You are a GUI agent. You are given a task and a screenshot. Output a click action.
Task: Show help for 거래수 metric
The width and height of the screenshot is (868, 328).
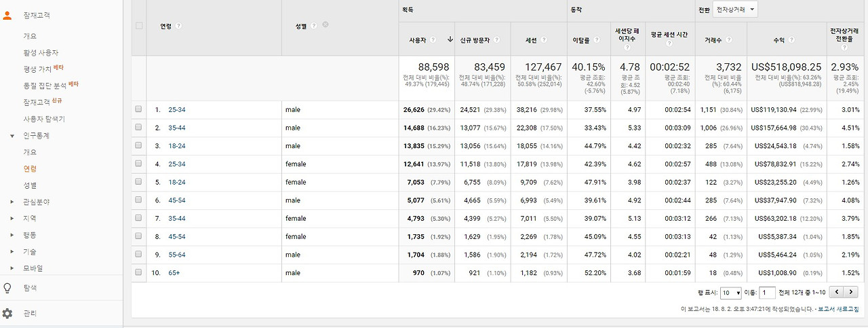[x=729, y=40]
